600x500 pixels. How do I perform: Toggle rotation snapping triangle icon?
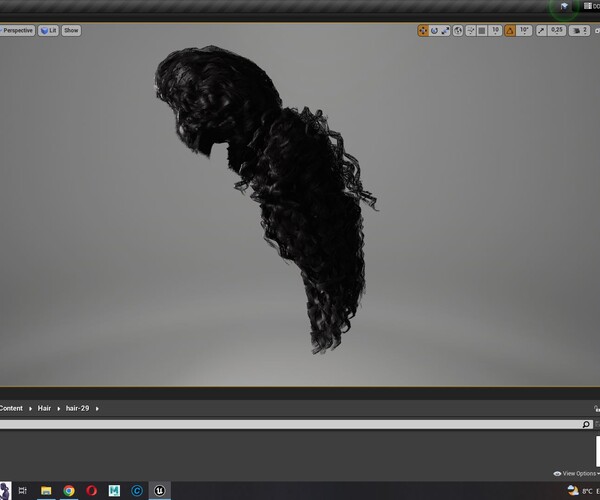point(510,31)
